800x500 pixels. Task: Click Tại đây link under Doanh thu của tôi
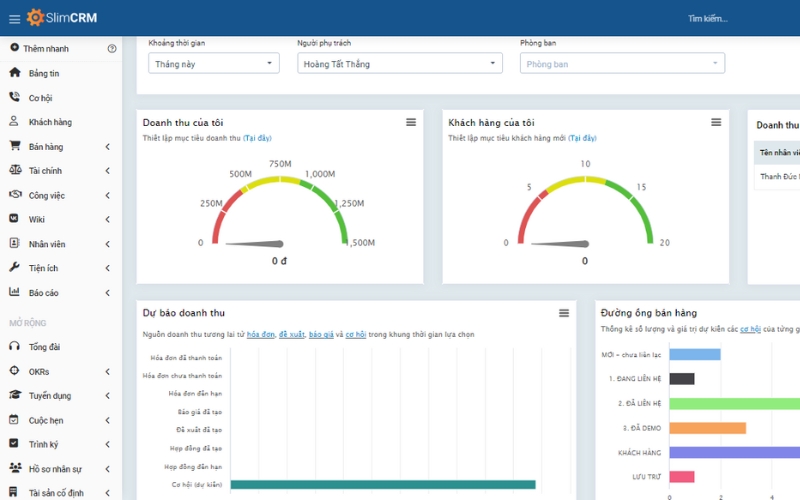pos(257,138)
